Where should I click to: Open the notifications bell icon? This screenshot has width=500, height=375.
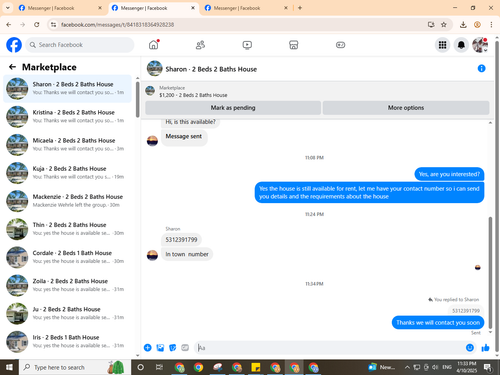[461, 45]
